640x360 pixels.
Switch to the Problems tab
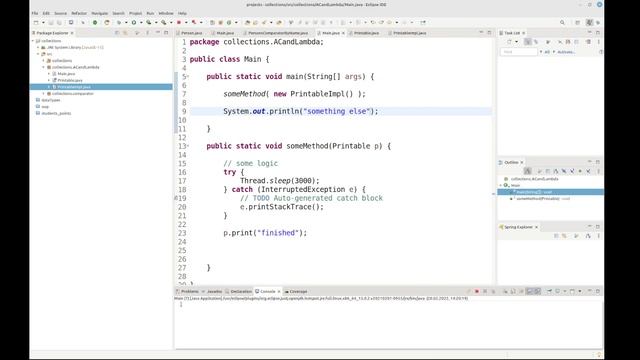[x=190, y=291]
